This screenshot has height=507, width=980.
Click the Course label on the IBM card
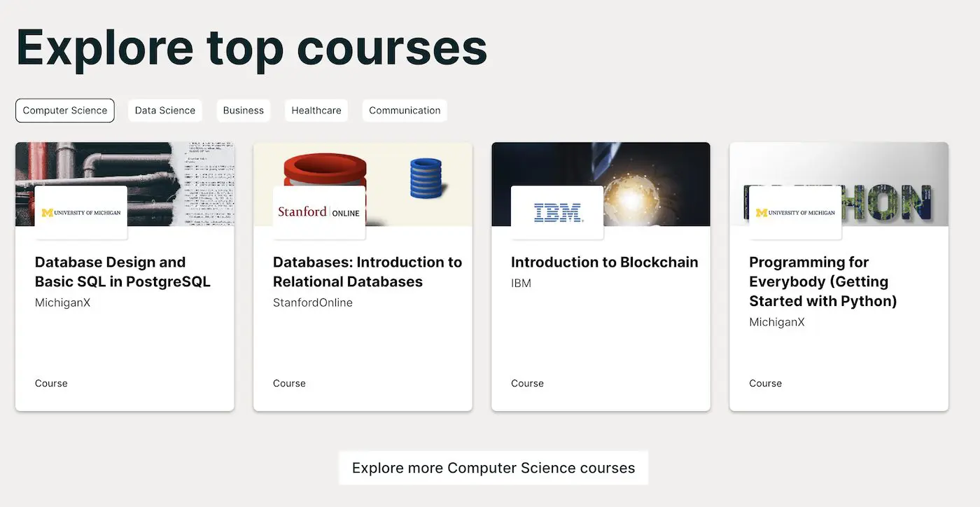click(x=527, y=383)
